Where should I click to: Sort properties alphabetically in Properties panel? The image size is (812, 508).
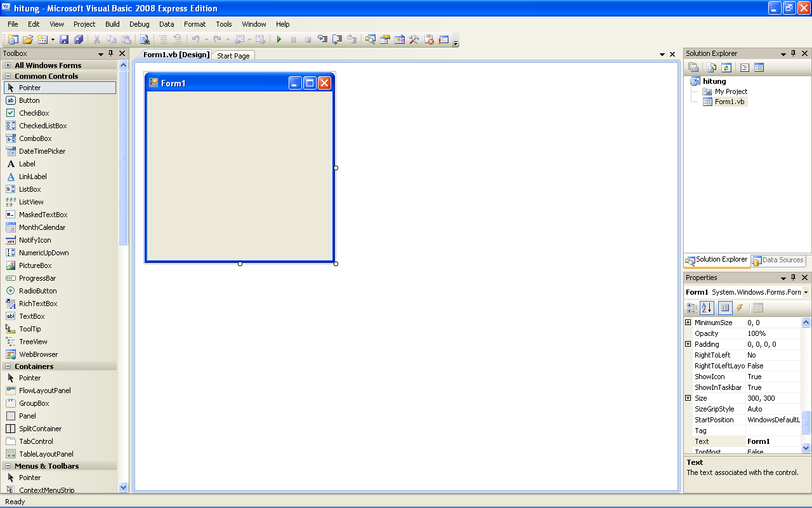[x=707, y=308]
